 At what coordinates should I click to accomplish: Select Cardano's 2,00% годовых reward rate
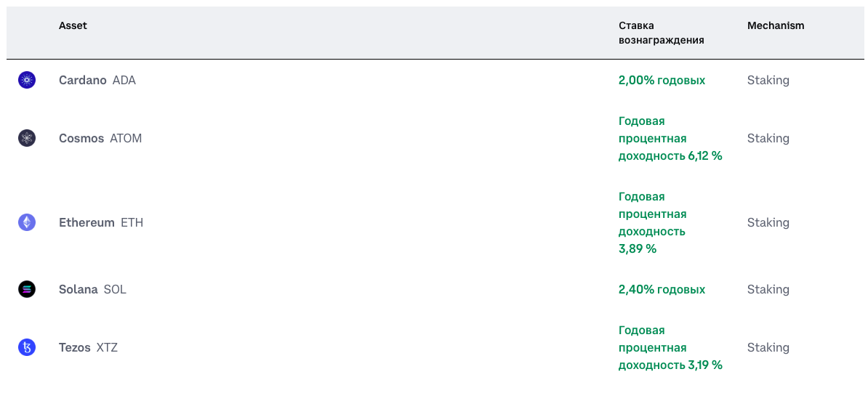point(662,80)
